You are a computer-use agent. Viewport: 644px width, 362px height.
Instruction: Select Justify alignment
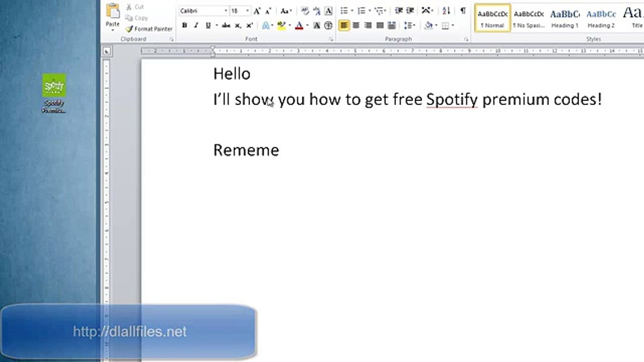(380, 25)
